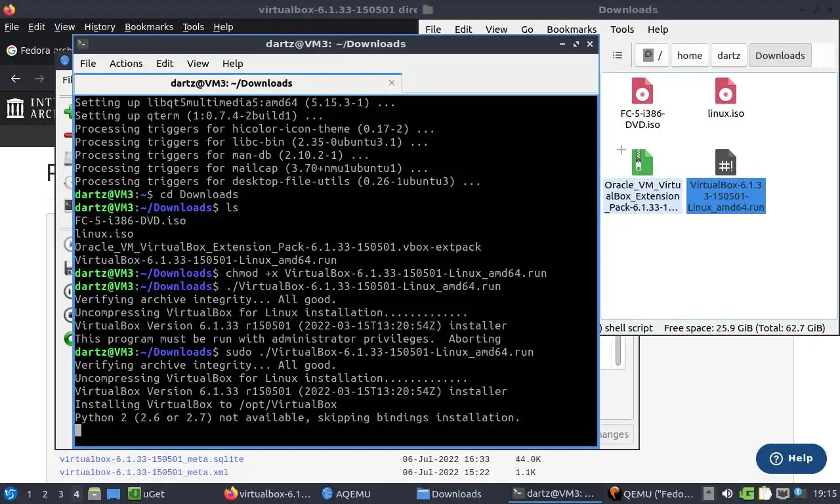The height and width of the screenshot is (504, 840).
Task: Click the root filesystem disk icon in path bar
Action: click(x=648, y=56)
